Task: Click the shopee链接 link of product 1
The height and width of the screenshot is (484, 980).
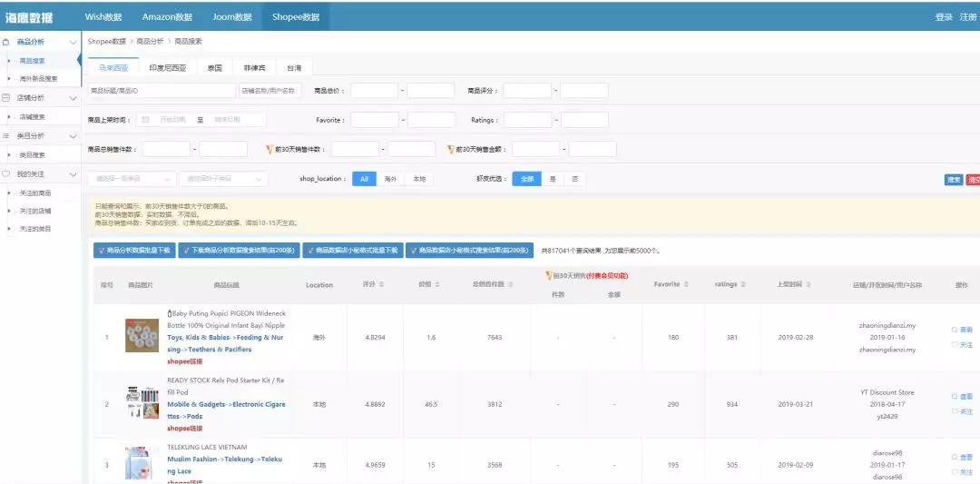Action: 185,361
